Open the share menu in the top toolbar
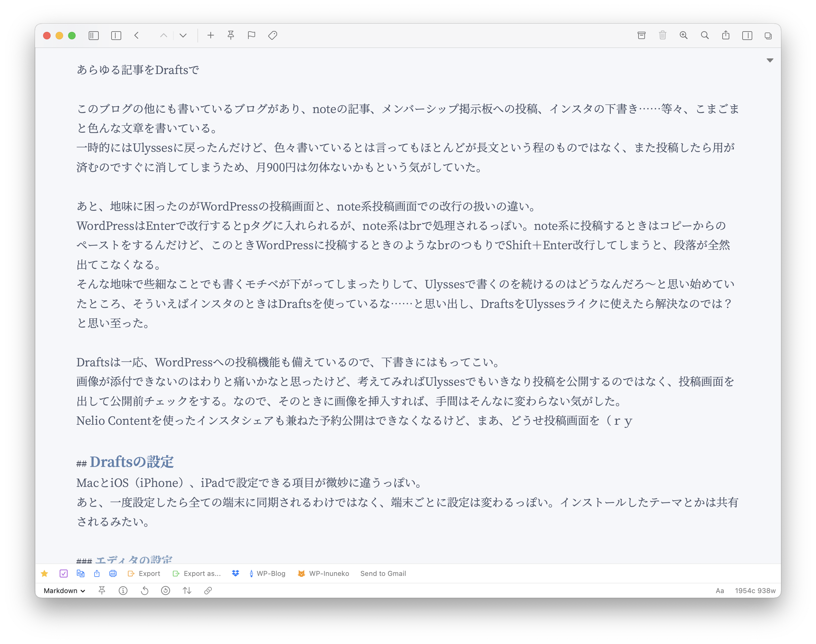 pos(726,35)
